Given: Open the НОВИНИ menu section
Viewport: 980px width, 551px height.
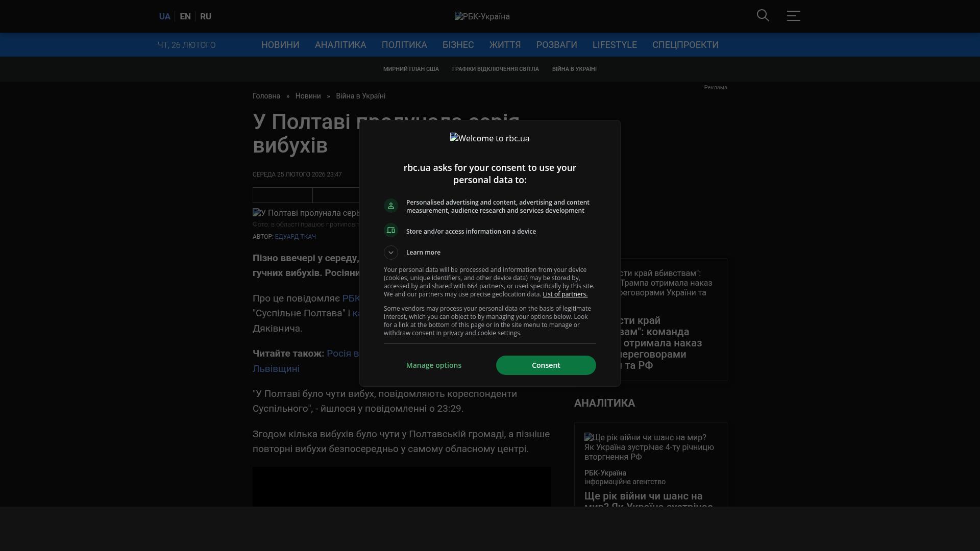Looking at the screenshot, I should pyautogui.click(x=280, y=45).
